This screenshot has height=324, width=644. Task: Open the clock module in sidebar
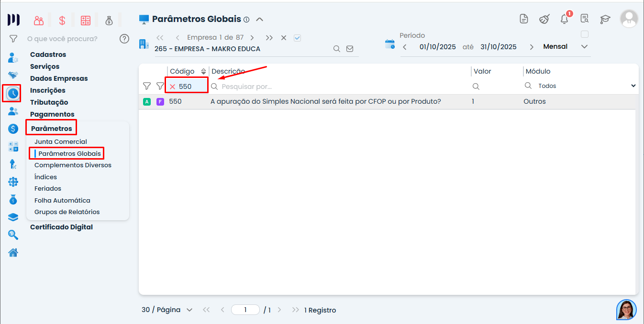tap(13, 93)
